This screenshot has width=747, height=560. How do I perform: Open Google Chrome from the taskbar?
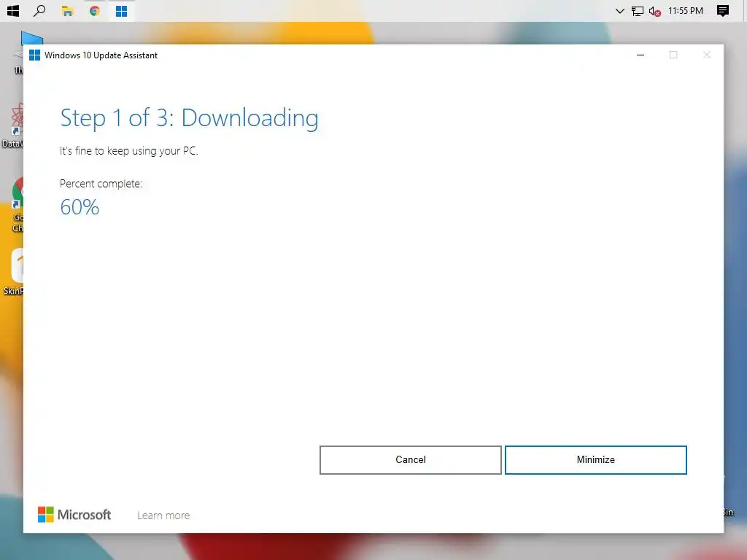click(x=94, y=10)
